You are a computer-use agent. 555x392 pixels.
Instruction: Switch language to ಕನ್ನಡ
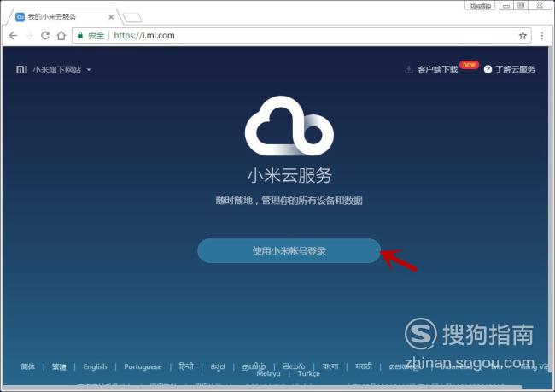[x=218, y=366]
